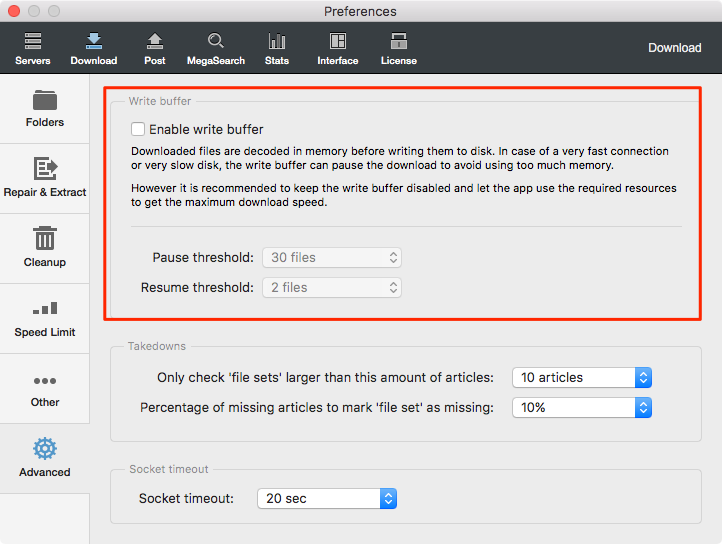Click the 'Resume threshold:' label
Viewport: 722px width, 544px height.
(197, 287)
